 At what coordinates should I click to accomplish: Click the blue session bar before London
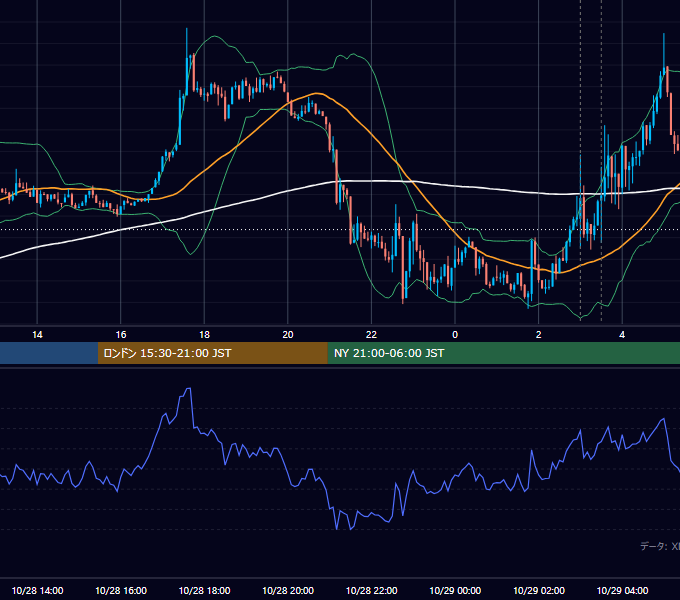pyautogui.click(x=49, y=353)
